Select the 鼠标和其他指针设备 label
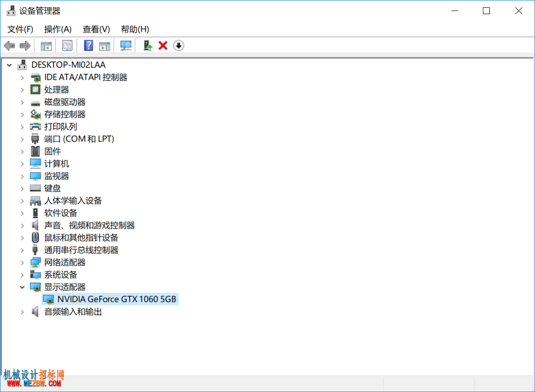The width and height of the screenshot is (535, 392). click(x=81, y=238)
